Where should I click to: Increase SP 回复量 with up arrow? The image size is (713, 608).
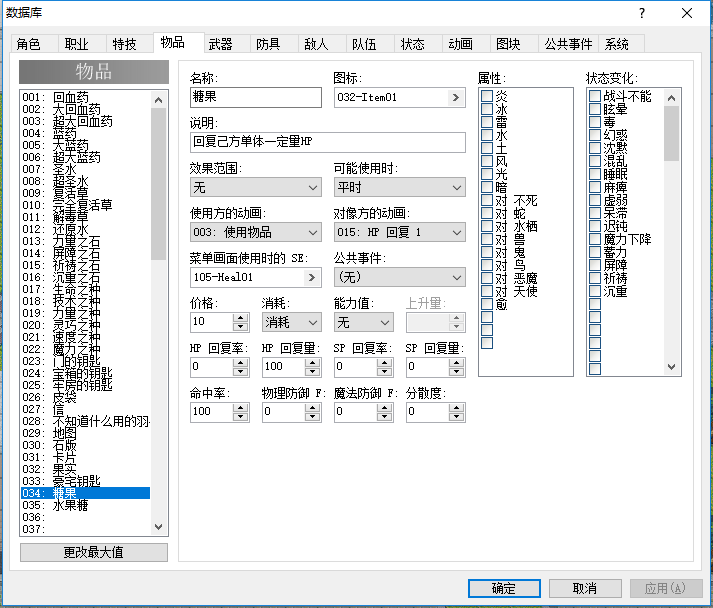[456, 362]
